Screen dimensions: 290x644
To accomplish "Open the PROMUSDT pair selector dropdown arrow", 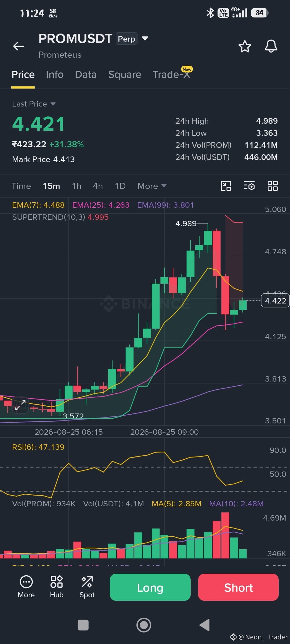I will [145, 38].
